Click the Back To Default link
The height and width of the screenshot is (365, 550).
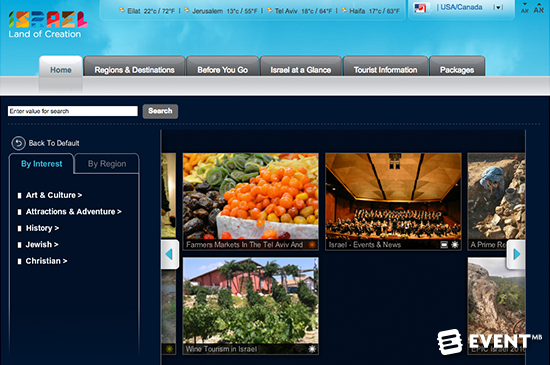pos(54,143)
